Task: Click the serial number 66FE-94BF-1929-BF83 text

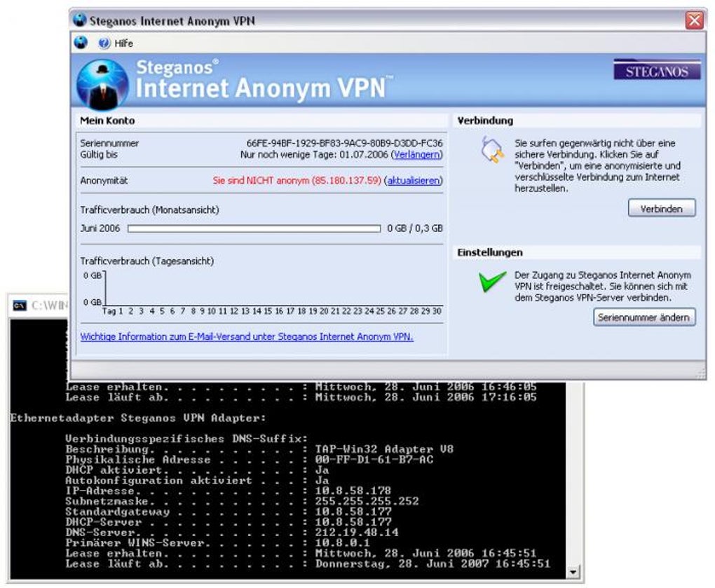Action: pyautogui.click(x=344, y=143)
